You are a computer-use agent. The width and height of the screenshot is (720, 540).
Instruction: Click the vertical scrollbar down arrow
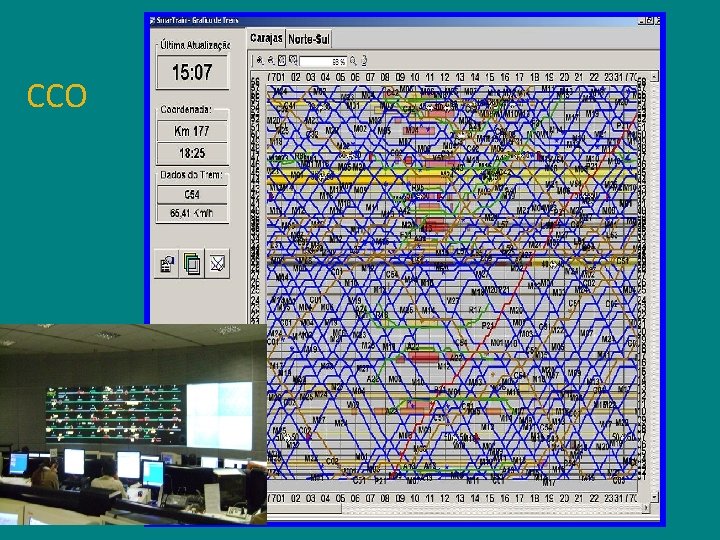[655, 497]
